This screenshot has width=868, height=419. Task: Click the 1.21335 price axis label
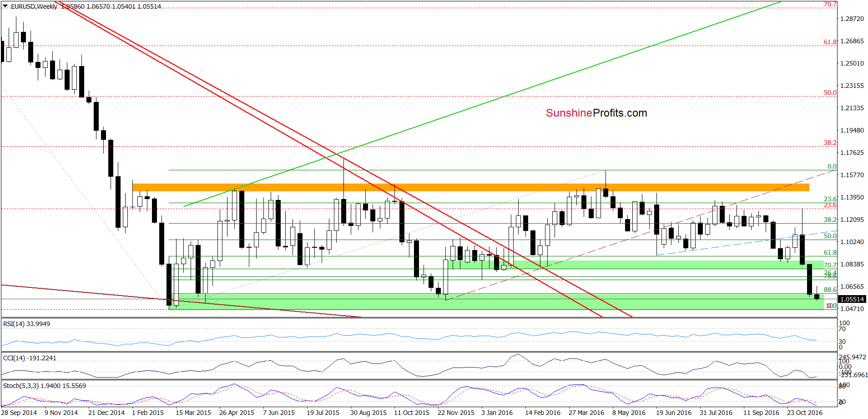852,108
